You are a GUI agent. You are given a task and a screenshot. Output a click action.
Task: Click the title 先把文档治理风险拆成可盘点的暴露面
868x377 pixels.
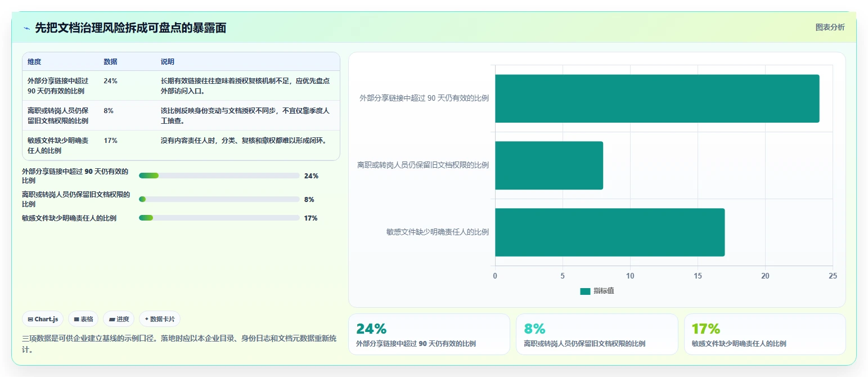(131, 28)
